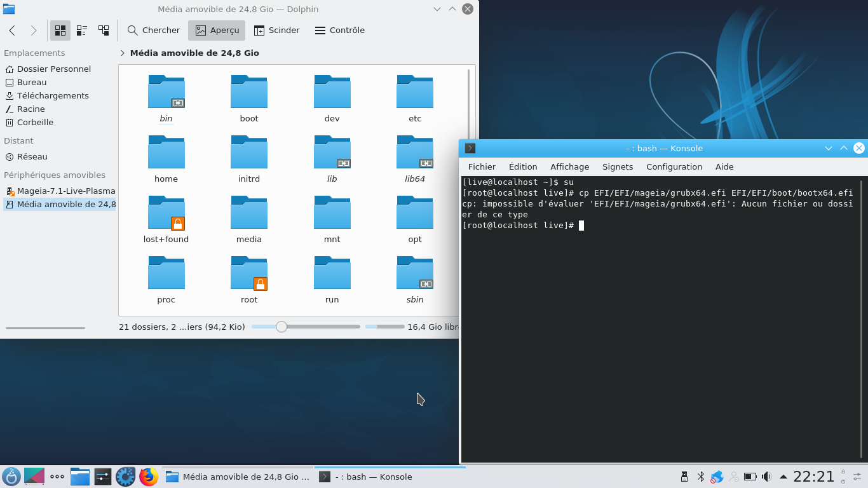Switch to bash Konsole task button

tap(390, 477)
